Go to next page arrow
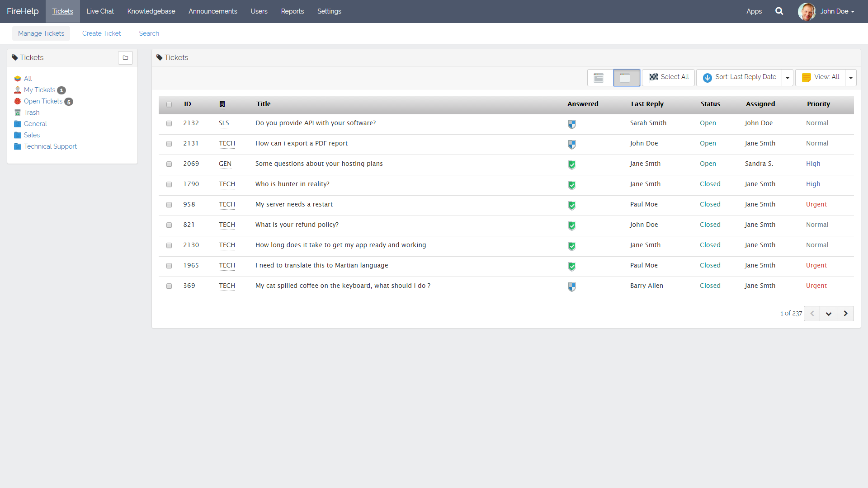Viewport: 868px width, 488px height. coord(845,314)
